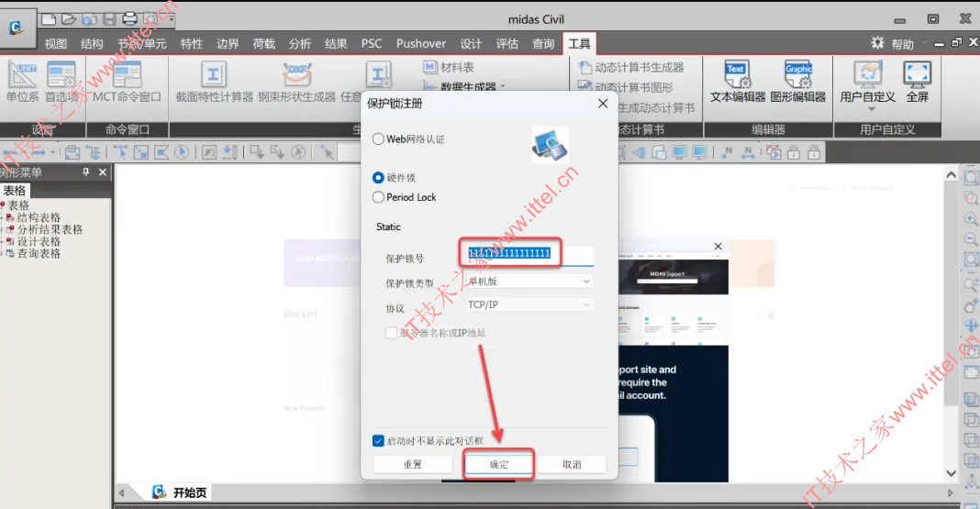Image resolution: width=980 pixels, height=509 pixels.
Task: Open quick access toolbar customize arrow
Action: (170, 19)
